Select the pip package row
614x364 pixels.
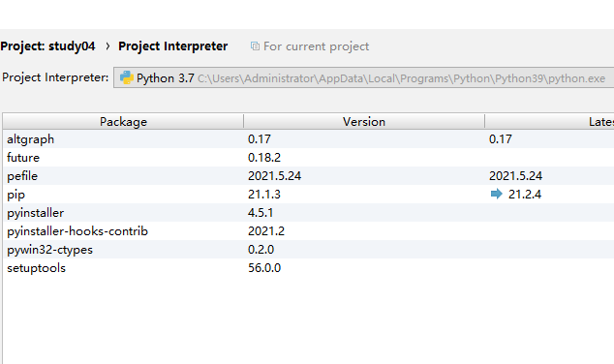click(309, 195)
